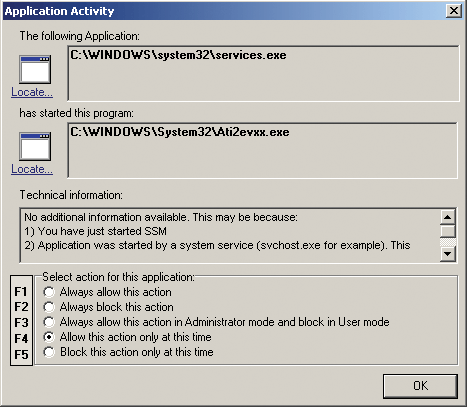Open Locate link under services.exe icon
Image resolution: width=467 pixels, height=407 pixels.
32,92
